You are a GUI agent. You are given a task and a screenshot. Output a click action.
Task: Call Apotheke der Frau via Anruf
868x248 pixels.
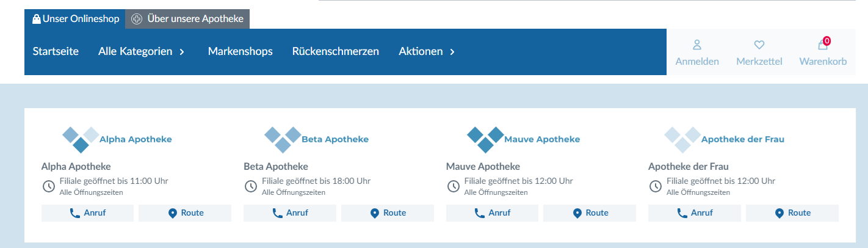tap(694, 213)
